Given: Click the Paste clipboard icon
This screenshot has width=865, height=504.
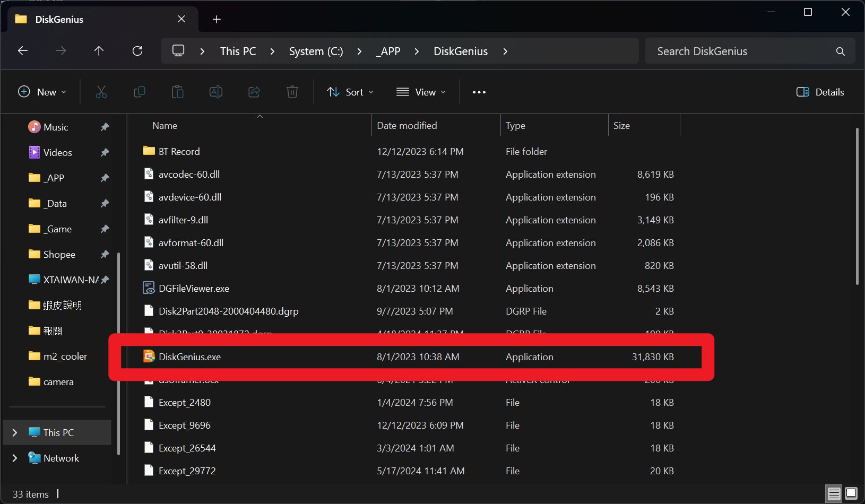Looking at the screenshot, I should click(178, 92).
